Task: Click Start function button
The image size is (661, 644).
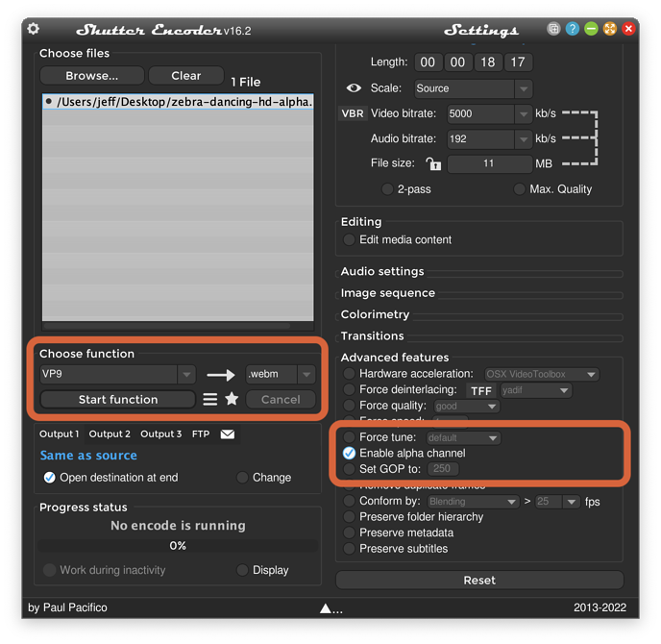Action: (118, 400)
